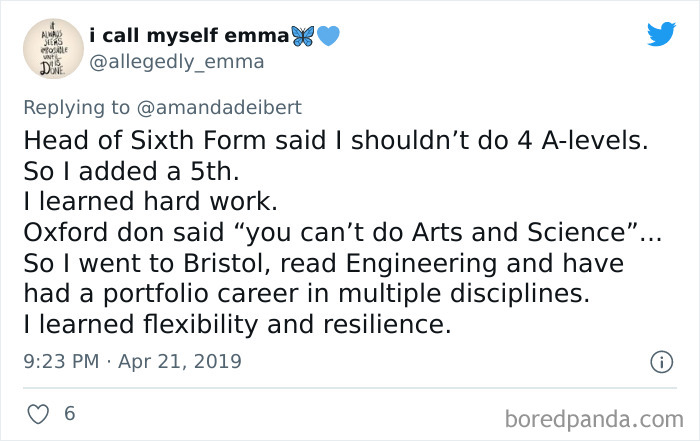Viewport: 700px width, 441px height.
Task: Click the 9:23 PM timestamp
Action: 59,361
